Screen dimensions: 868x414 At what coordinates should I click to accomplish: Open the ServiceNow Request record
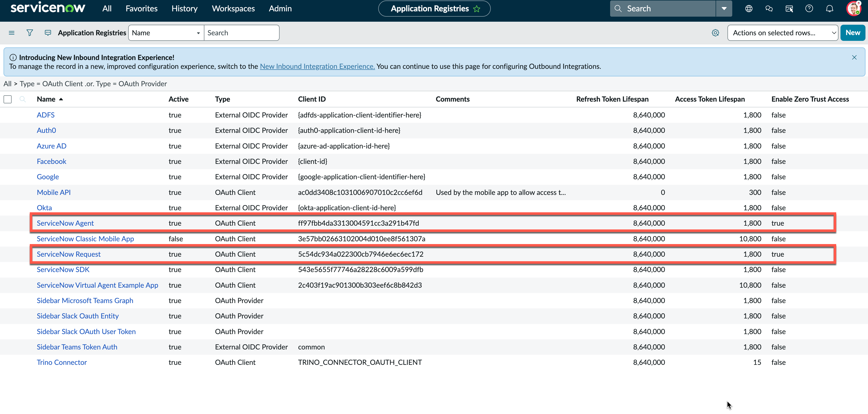coord(68,254)
